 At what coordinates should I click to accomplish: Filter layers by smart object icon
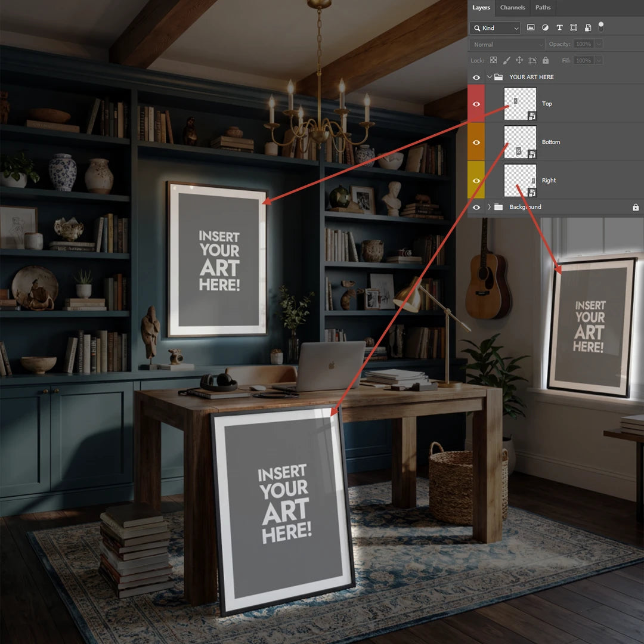click(x=587, y=28)
